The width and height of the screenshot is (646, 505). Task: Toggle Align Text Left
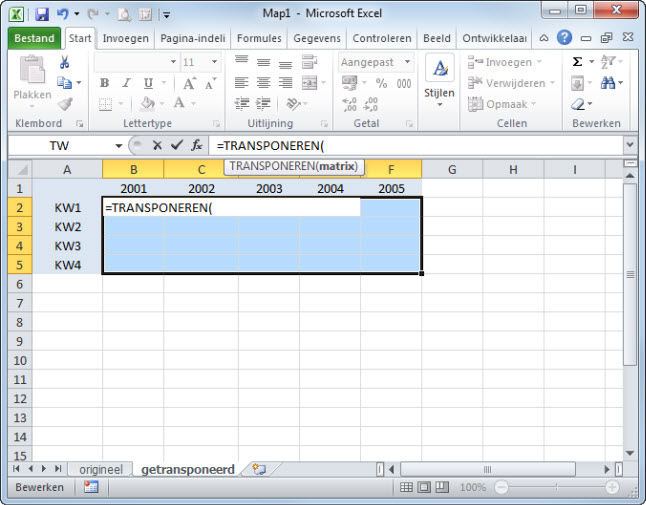click(241, 83)
